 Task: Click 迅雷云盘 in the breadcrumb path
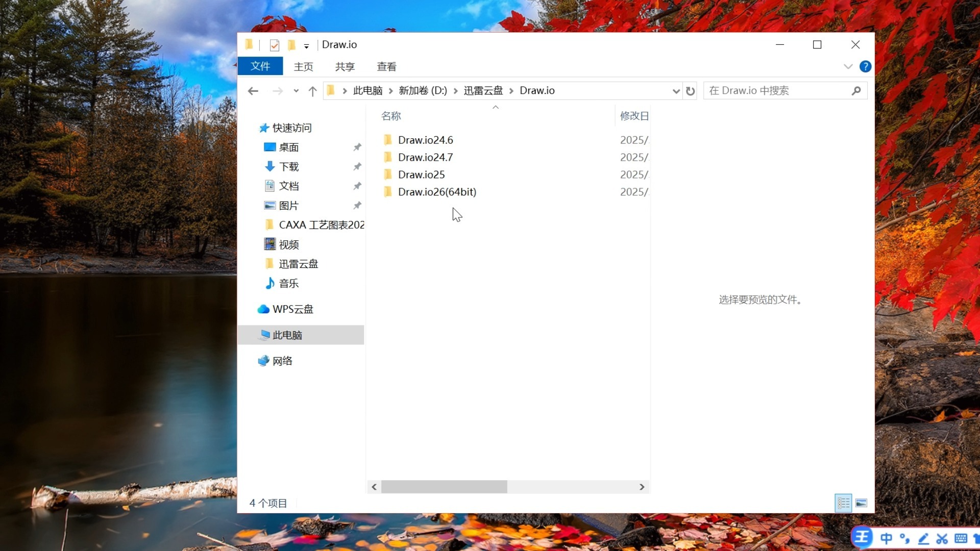pyautogui.click(x=483, y=91)
